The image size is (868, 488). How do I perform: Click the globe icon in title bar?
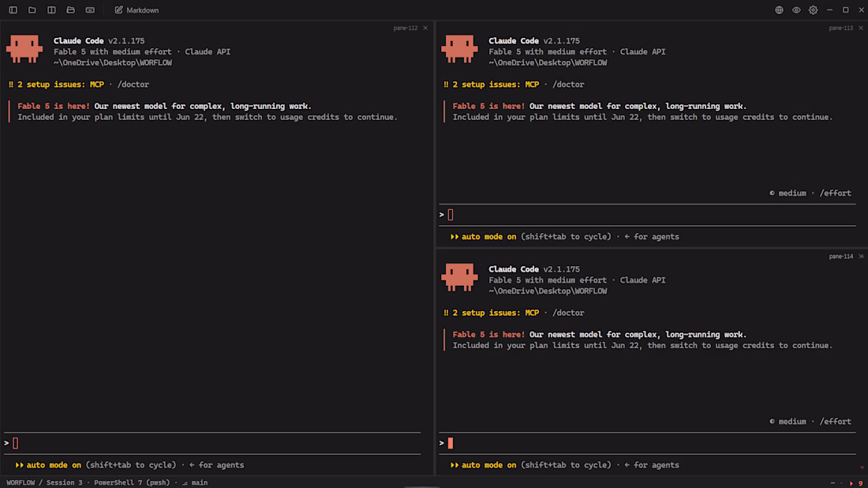779,10
